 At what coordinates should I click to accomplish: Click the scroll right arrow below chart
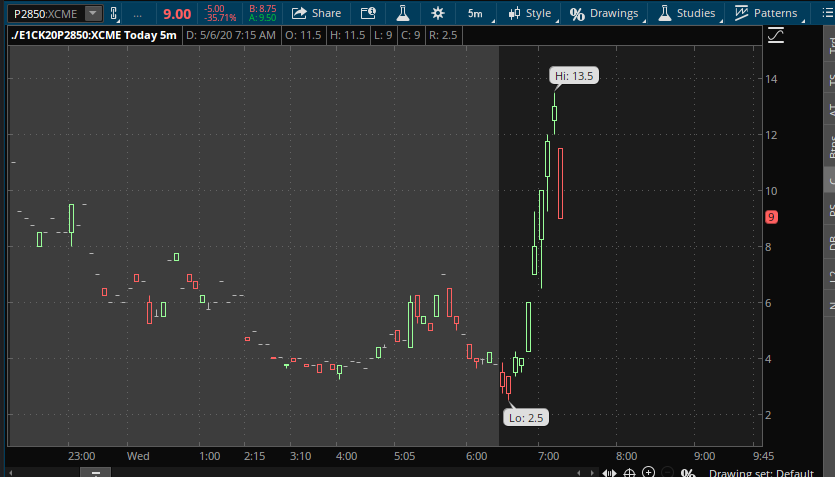592,472
